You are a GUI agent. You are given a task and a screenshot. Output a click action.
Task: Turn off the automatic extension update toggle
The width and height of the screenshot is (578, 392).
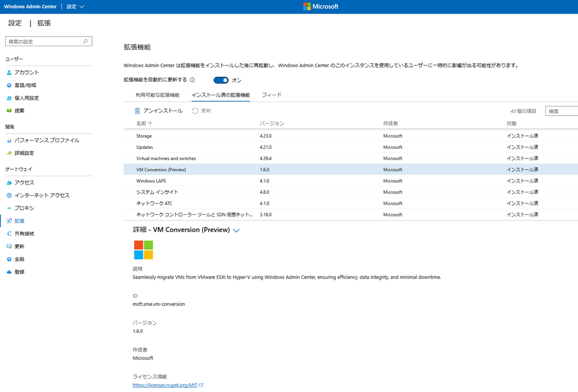point(221,80)
